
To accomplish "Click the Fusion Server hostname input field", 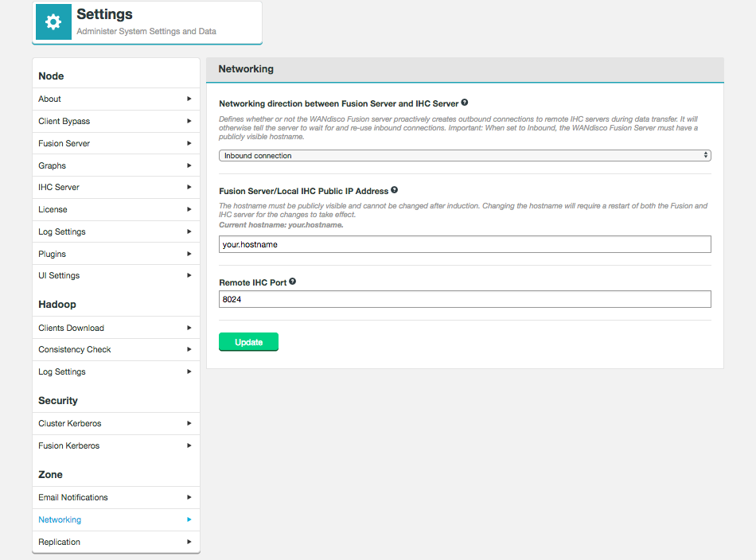I will coord(465,244).
